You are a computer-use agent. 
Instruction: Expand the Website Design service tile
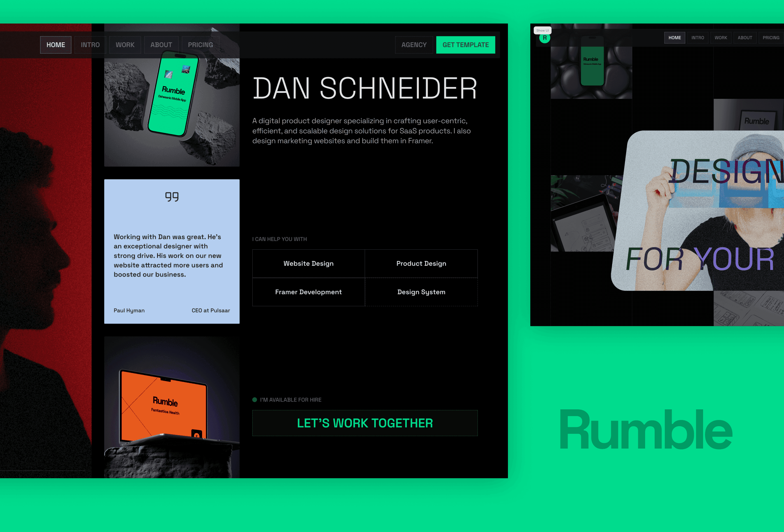tap(308, 263)
